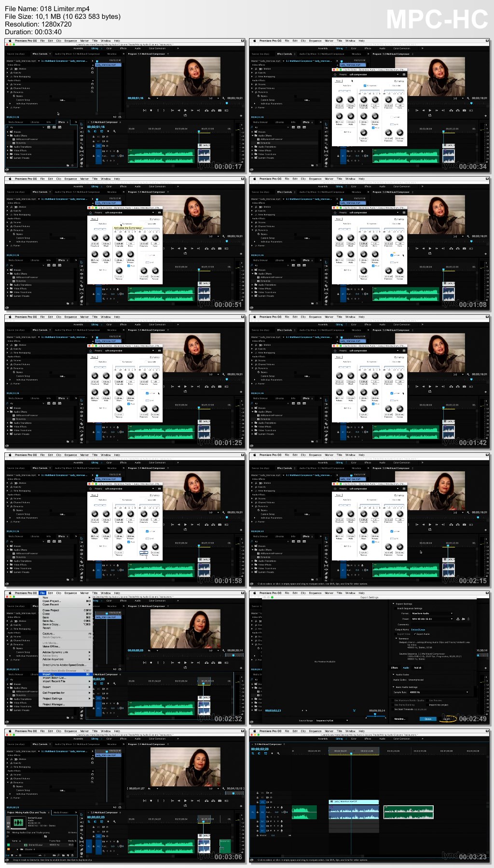Check Use Maximum Render Quality in the 00:02:49 frame
Screen dimensions: 494x868
(x=393, y=700)
